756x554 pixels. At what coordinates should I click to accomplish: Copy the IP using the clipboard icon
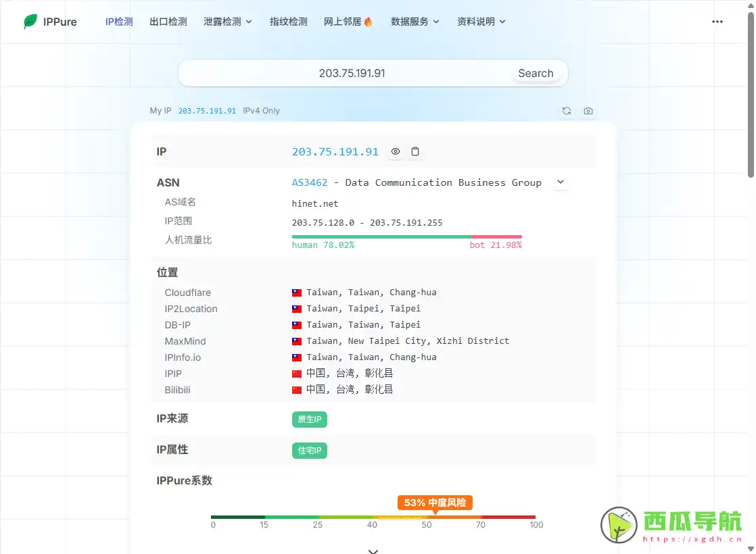coord(415,151)
